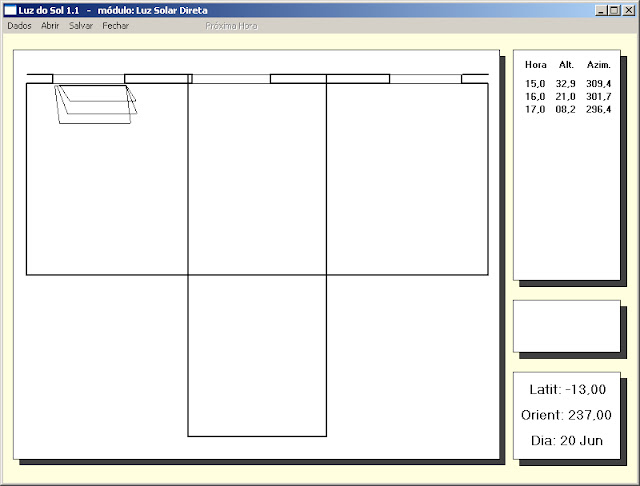Click the empty white middle panel
The height and width of the screenshot is (486, 640).
(567, 326)
